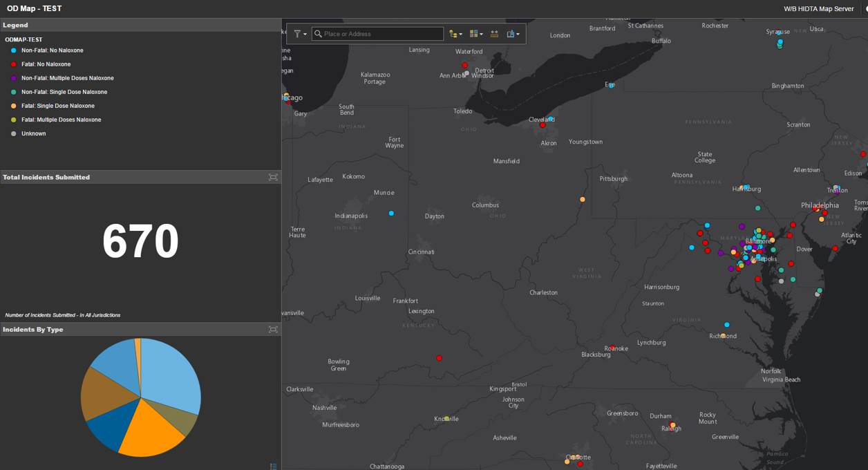Click the Charleston city label
The height and width of the screenshot is (470, 868).
coord(543,292)
